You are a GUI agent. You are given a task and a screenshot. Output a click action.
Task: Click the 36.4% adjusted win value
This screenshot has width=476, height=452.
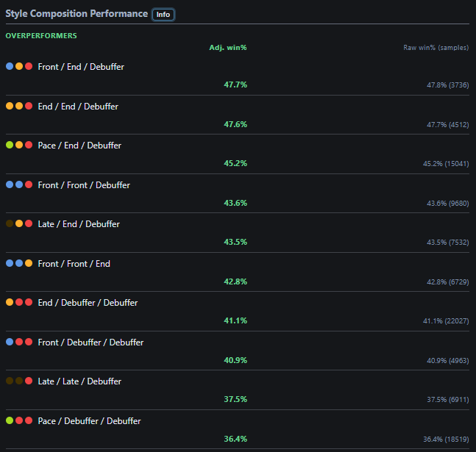point(235,439)
